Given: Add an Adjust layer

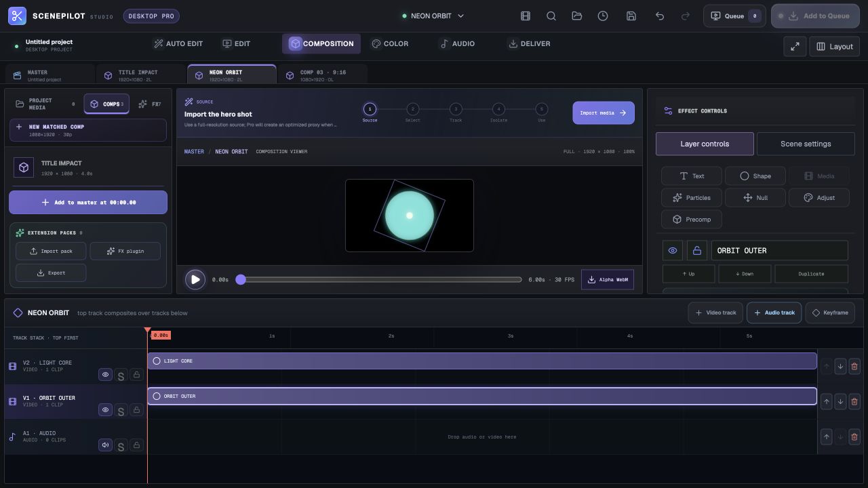Looking at the screenshot, I should [x=819, y=197].
